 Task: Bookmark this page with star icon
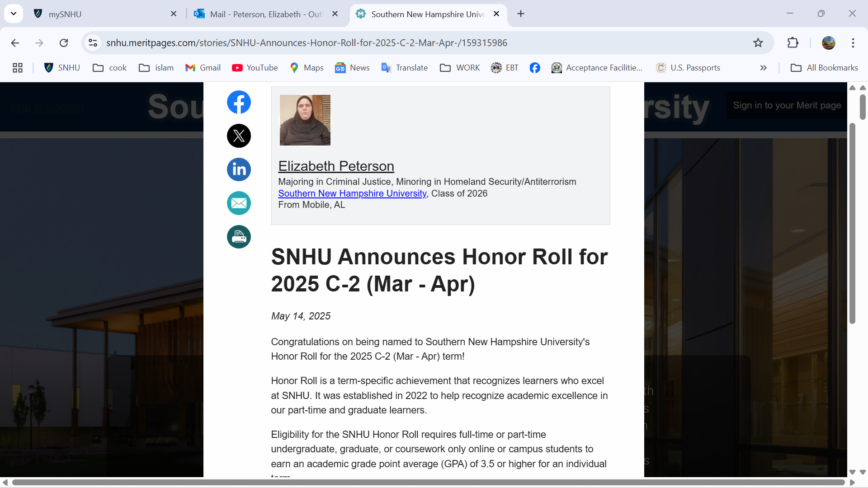(x=758, y=43)
